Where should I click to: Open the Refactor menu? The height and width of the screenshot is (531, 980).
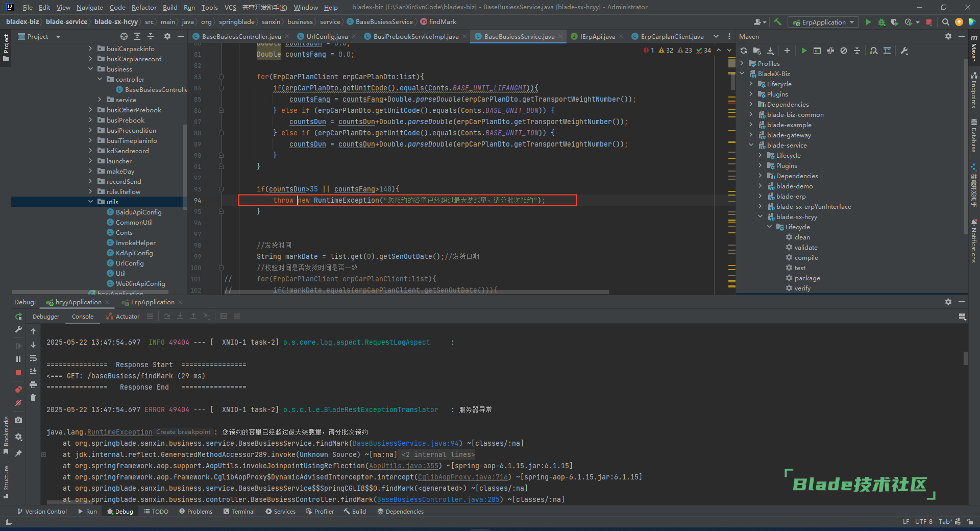pos(144,7)
